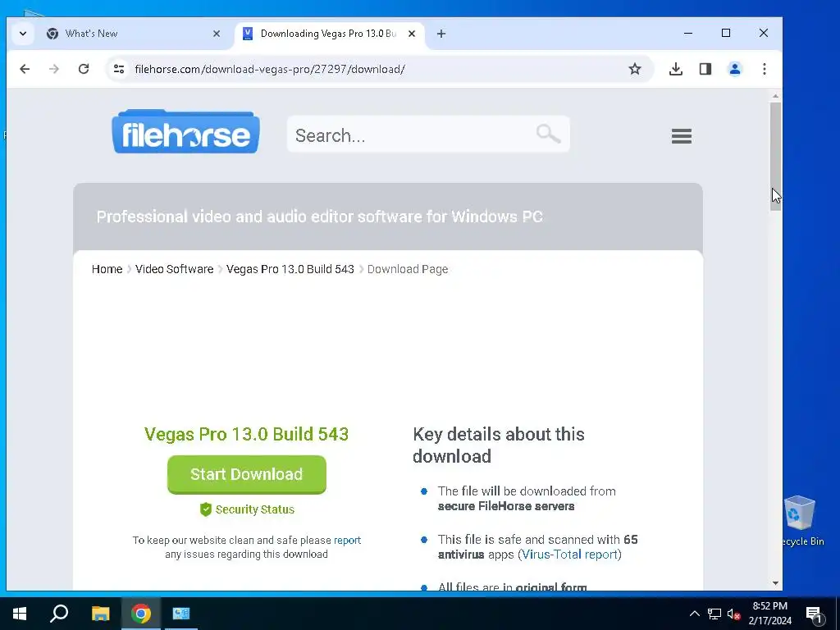Toggle Chrome side panel
The width and height of the screenshot is (840, 630).
tap(705, 69)
